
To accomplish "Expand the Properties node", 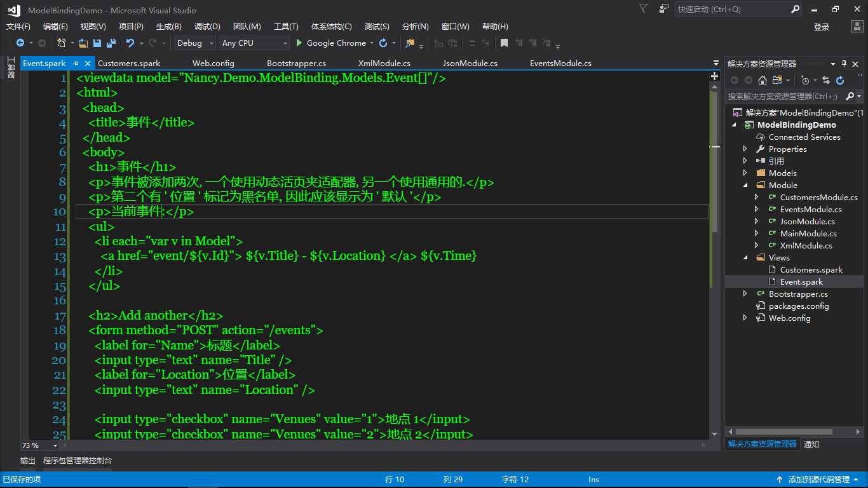I will point(745,149).
